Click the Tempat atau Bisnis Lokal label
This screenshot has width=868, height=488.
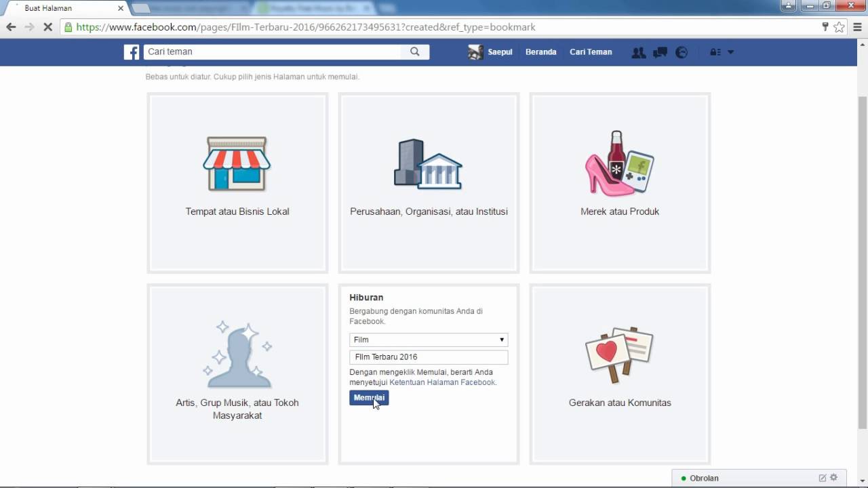237,211
